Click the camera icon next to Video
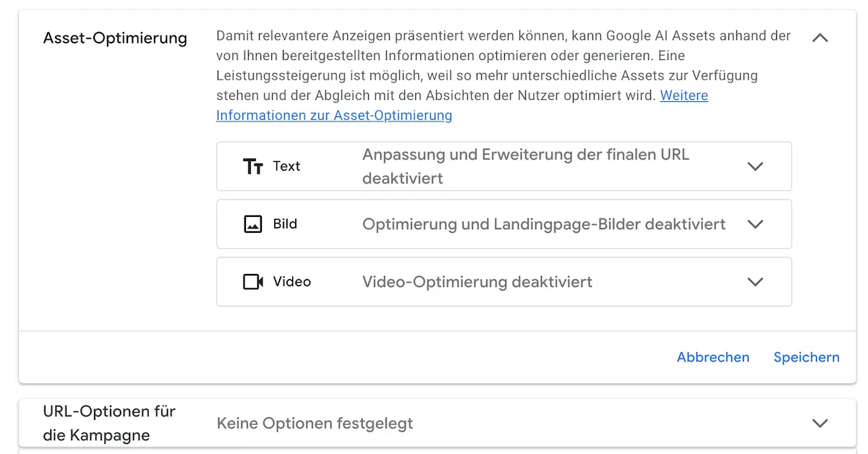The width and height of the screenshot is (868, 454). coord(252,282)
